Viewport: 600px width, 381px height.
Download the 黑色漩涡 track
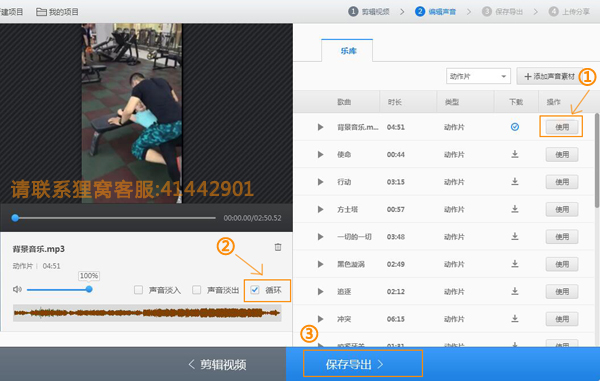[515, 264]
